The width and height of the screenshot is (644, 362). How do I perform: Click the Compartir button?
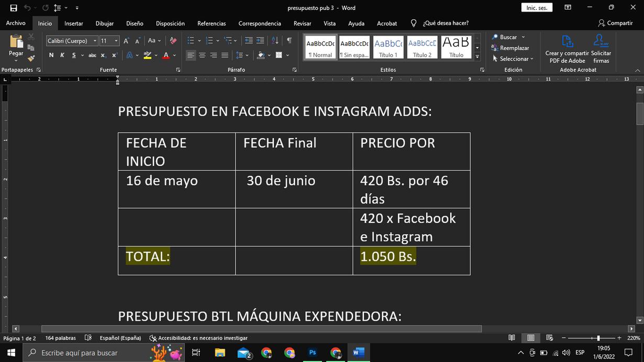pos(615,23)
